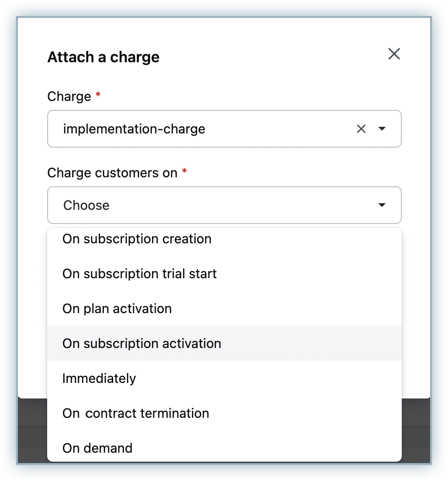Pick On demand from the dropdown list
The image size is (448, 481).
tap(97, 448)
